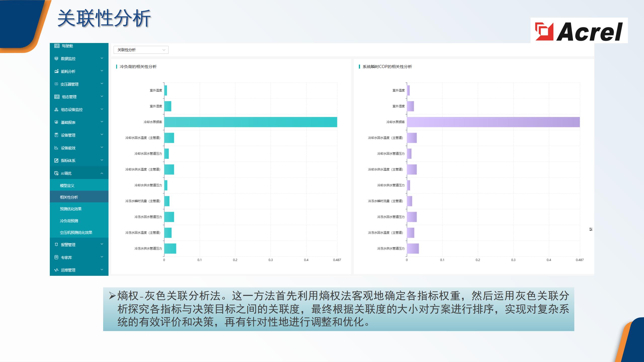Go to 冷负荷预测 page
This screenshot has height=362, width=644.
[69, 221]
